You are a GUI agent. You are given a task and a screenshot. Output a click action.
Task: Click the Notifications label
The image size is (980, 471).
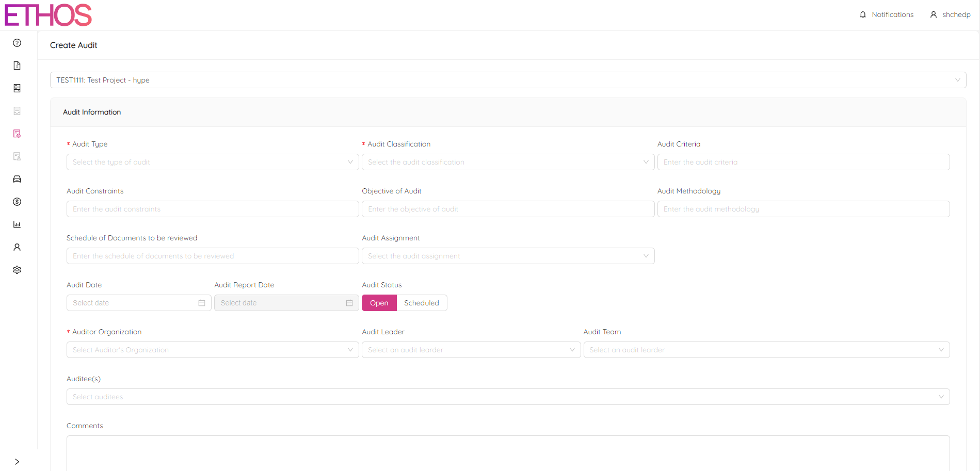[x=892, y=14]
